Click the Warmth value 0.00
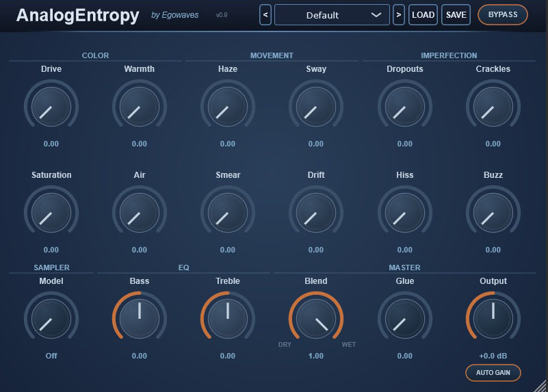Viewport: 548px width, 392px height. click(x=140, y=144)
